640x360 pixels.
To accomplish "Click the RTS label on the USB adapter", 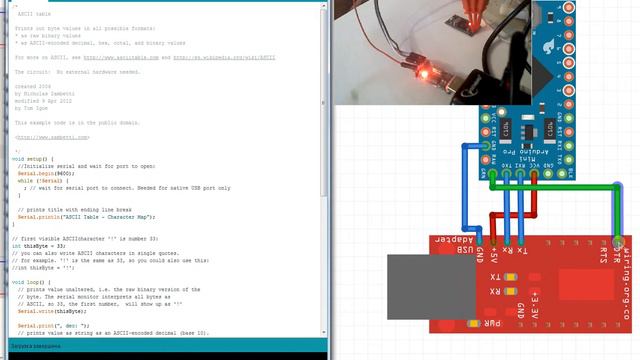I will (x=604, y=255).
